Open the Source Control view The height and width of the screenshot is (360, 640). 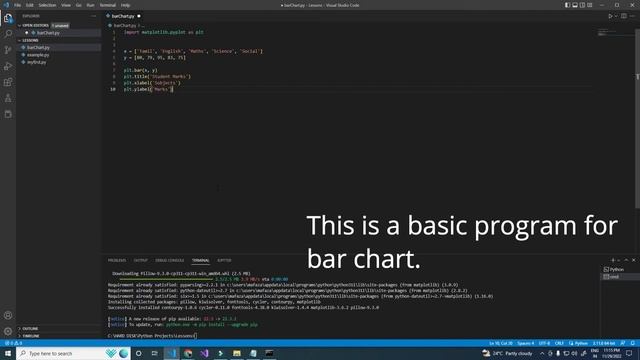pos(8,50)
